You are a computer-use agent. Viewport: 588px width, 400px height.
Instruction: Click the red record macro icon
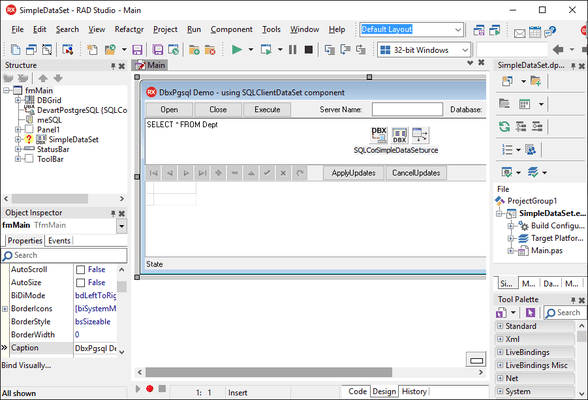pyautogui.click(x=150, y=389)
